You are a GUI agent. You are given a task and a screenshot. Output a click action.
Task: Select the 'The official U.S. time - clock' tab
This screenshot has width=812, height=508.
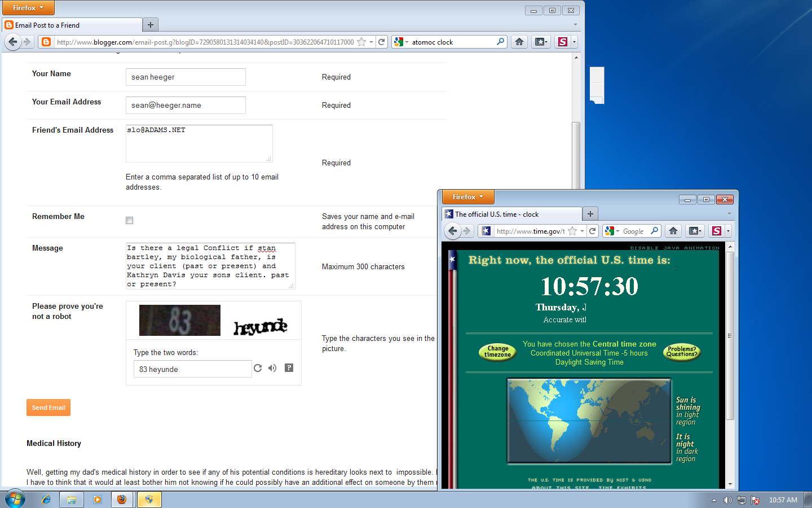point(512,214)
